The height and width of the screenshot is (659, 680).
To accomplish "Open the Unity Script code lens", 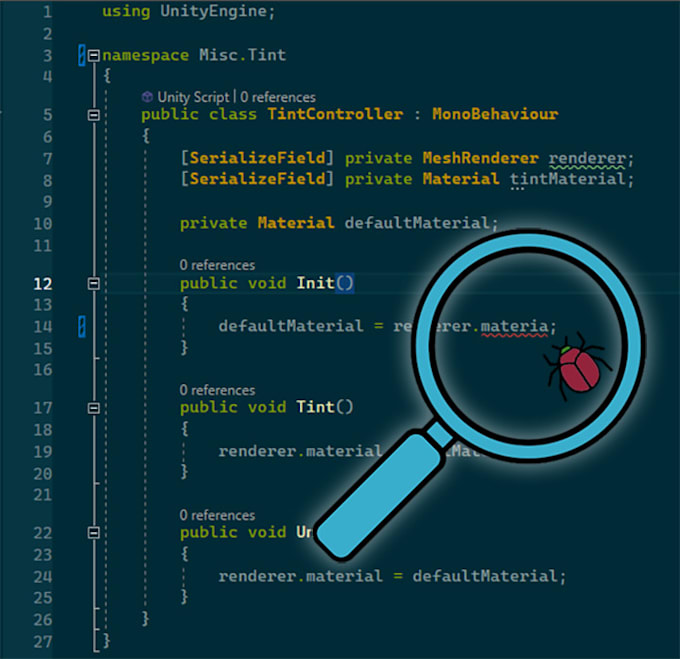I will [x=193, y=97].
